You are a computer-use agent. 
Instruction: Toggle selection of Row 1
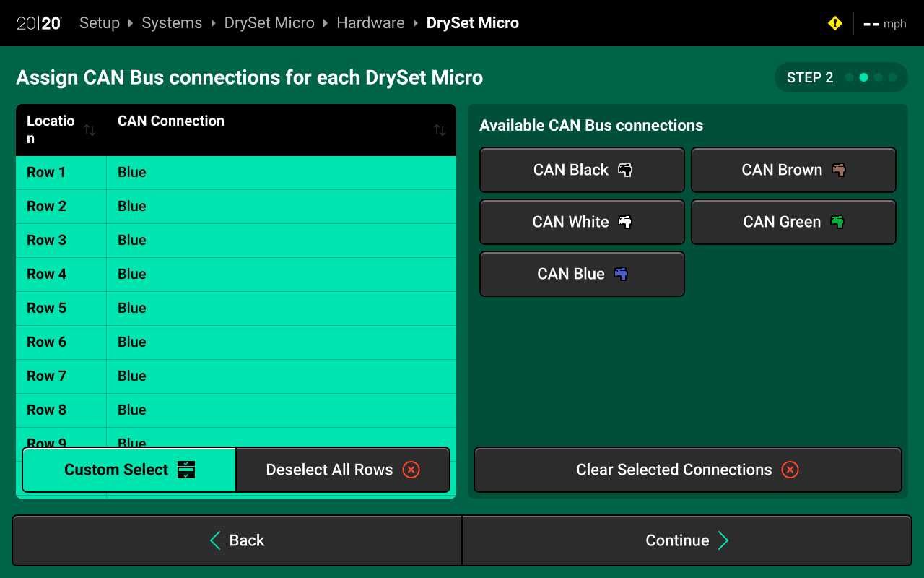click(235, 173)
